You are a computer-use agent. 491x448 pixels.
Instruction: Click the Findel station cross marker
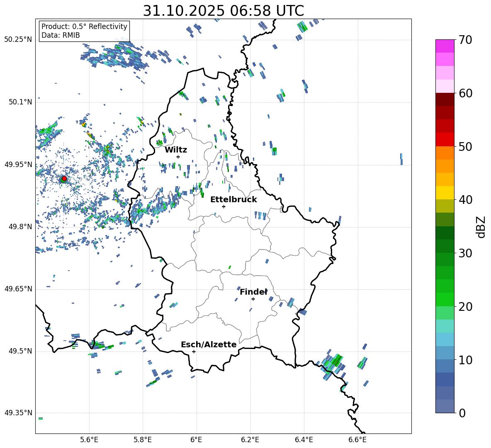253,299
